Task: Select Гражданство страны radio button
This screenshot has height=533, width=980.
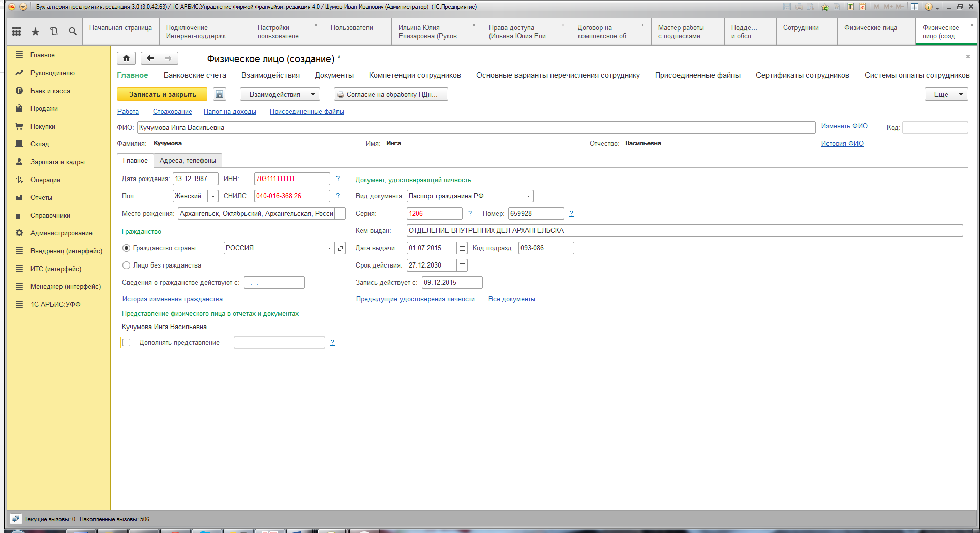Action: [x=126, y=248]
